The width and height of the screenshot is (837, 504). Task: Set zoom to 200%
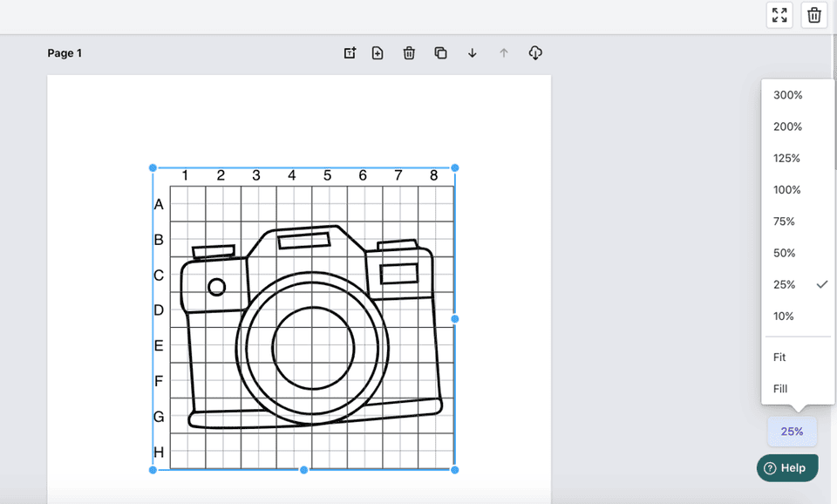(x=798, y=126)
